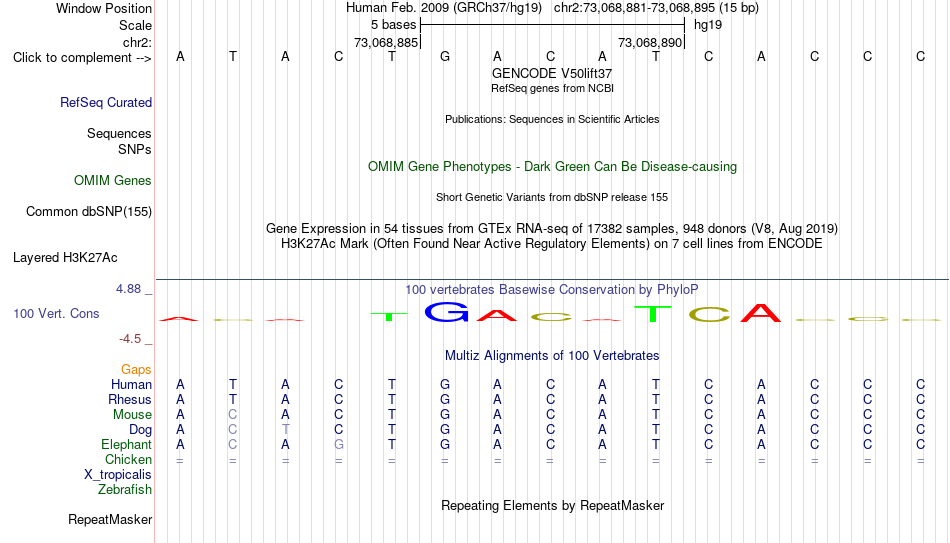Open the GTEx Gene Expression track title
The height and width of the screenshot is (543, 950).
[x=552, y=228]
